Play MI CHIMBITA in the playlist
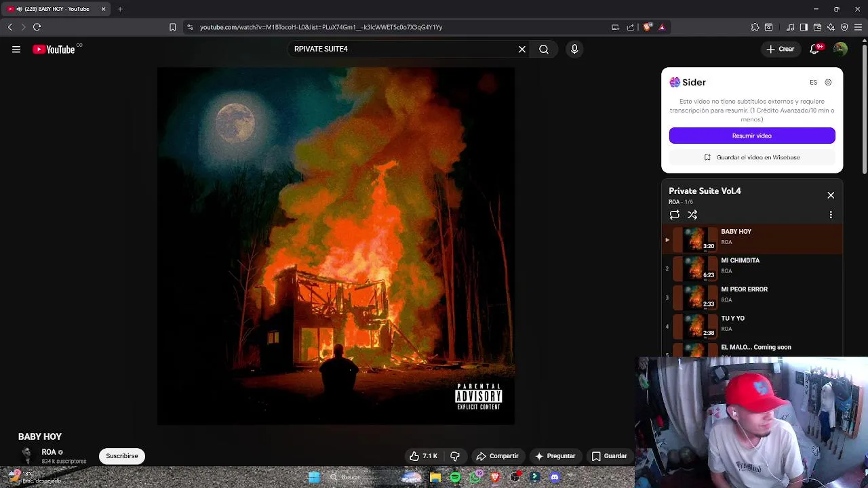This screenshot has width=868, height=488. coord(752,268)
